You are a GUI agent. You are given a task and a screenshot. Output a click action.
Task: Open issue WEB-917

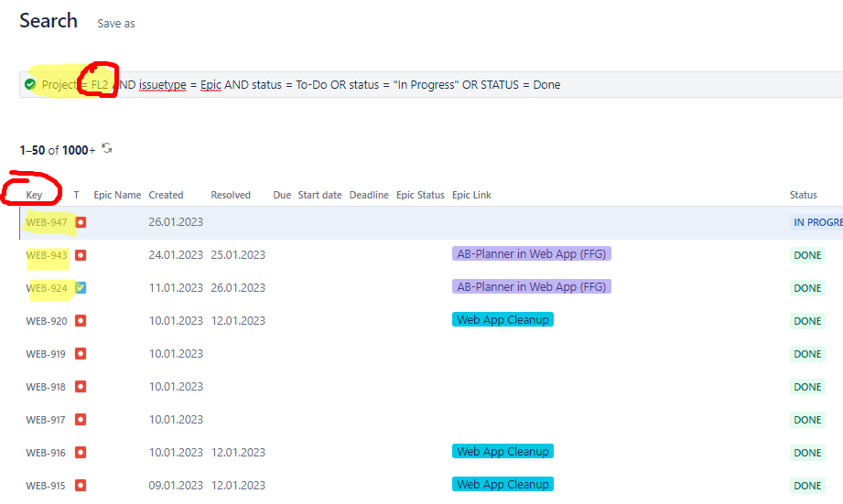pos(46,420)
